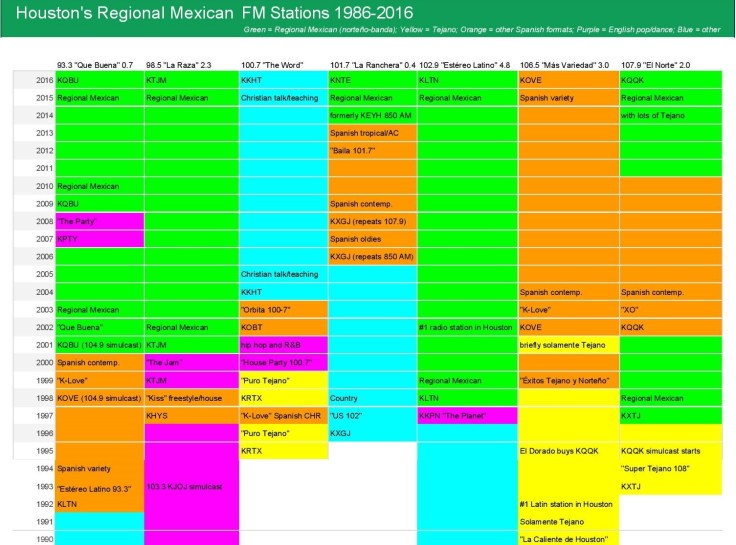Select column header 98.5 "La Raza" 2.3
This screenshot has width=736, height=545.
point(178,65)
